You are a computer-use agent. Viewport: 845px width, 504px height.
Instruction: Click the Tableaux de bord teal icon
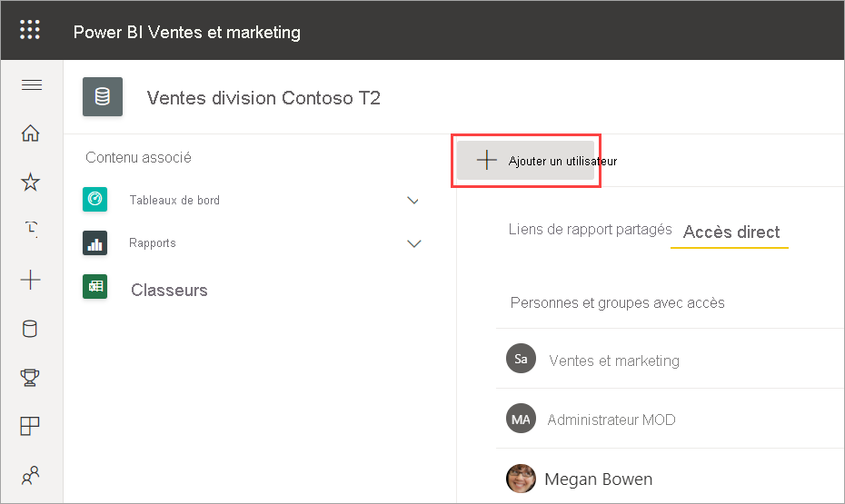pos(94,199)
